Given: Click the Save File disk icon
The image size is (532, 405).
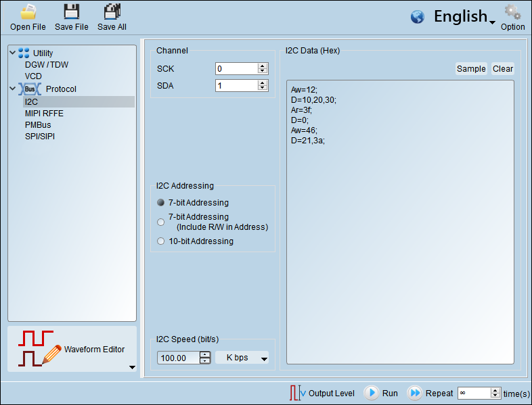Looking at the screenshot, I should point(71,12).
